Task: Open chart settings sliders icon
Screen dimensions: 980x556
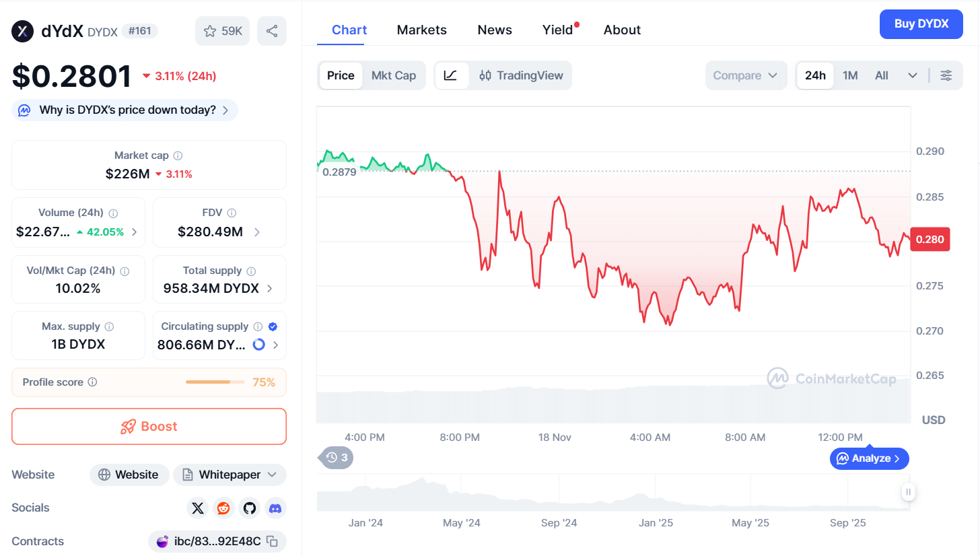Action: tap(946, 75)
